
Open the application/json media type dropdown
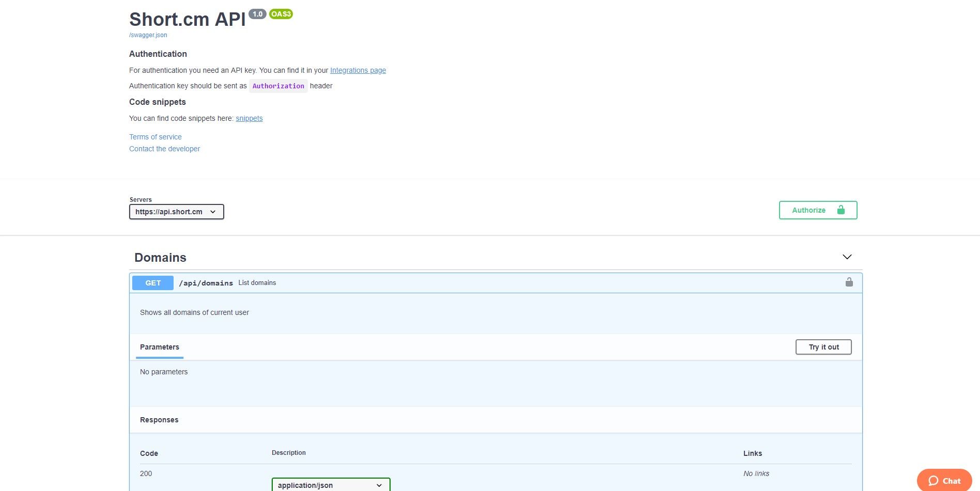point(331,485)
